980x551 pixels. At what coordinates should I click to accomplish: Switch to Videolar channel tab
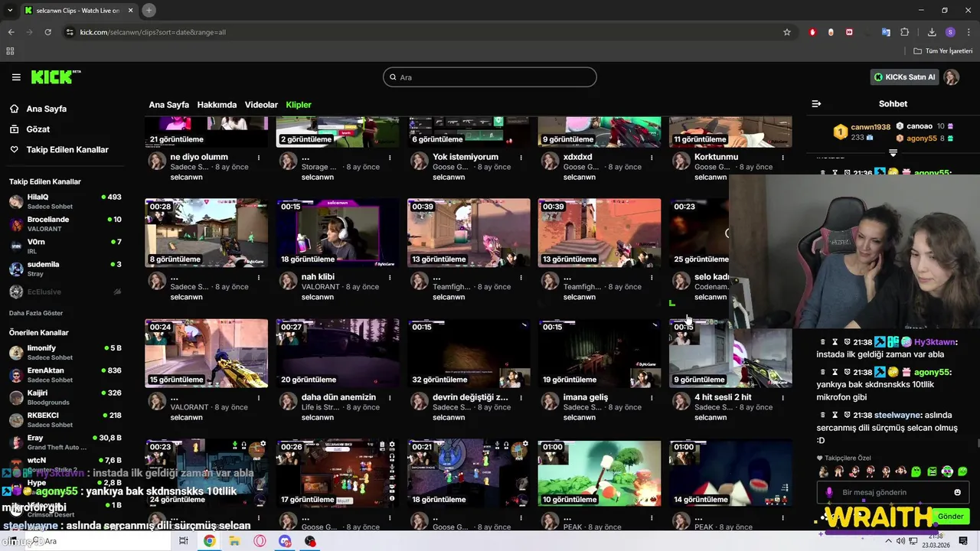261,105
